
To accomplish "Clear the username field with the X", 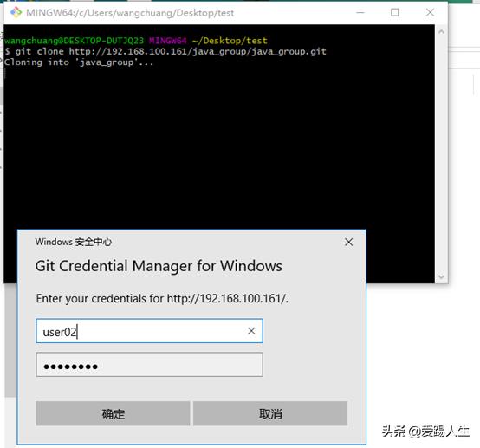I will point(251,331).
